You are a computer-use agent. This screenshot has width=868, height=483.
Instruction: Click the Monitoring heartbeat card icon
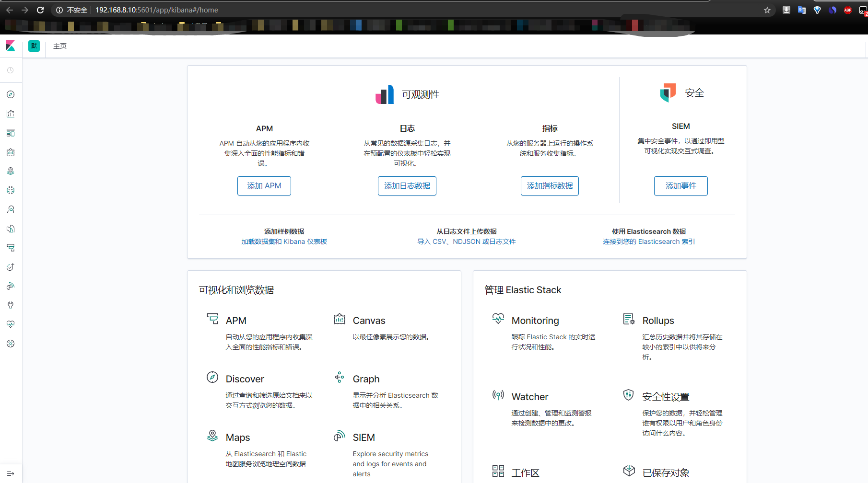click(498, 319)
